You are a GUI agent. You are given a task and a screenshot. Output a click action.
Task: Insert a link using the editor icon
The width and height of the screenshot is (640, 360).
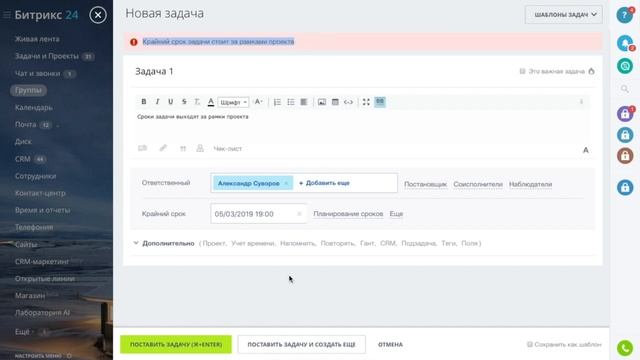click(163, 148)
